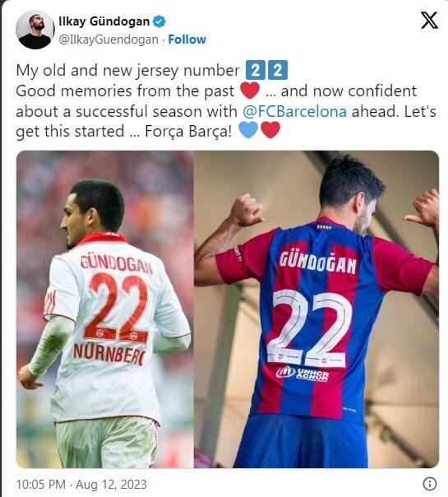The image size is (448, 497).
Task: Click the "My old and new jersey number" text
Action: pos(128,71)
